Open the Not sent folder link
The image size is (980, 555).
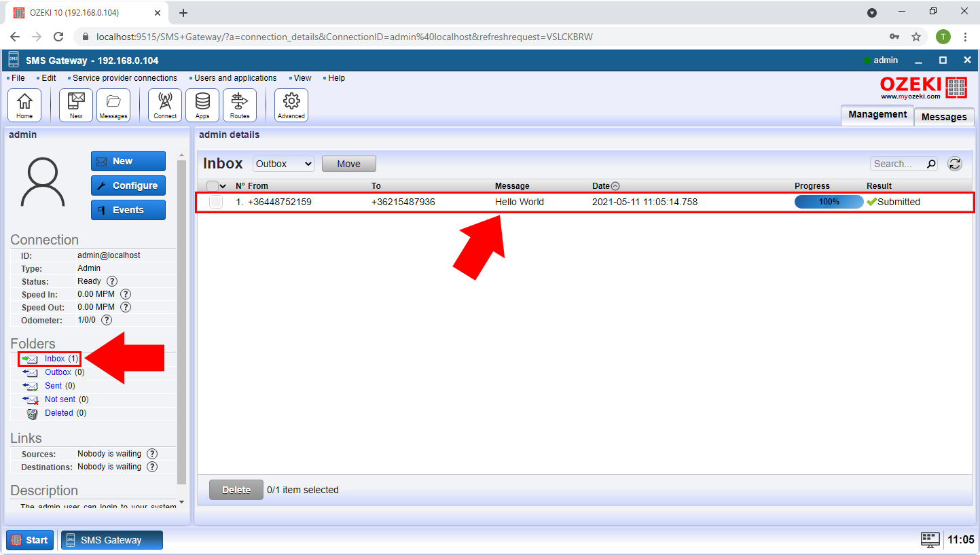point(60,399)
